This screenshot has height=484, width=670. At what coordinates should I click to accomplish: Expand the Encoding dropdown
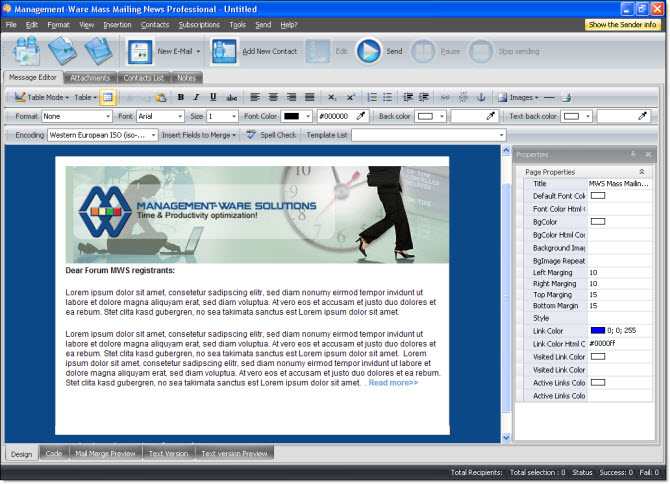(153, 135)
